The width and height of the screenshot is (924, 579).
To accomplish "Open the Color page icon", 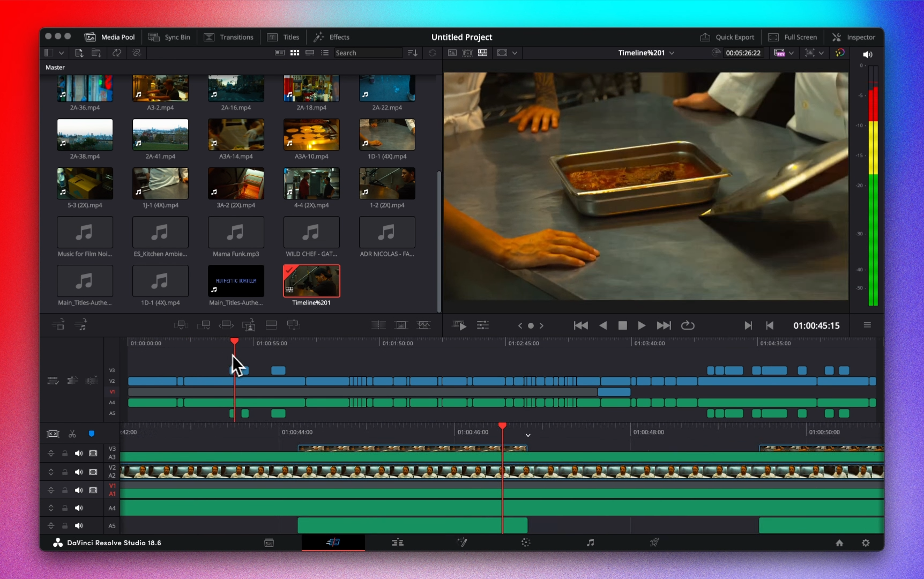I will 526,543.
